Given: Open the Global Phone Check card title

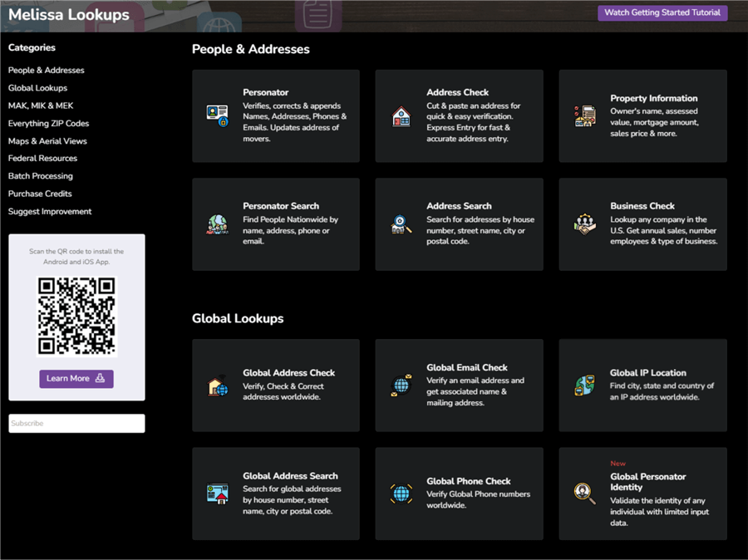Looking at the screenshot, I should pos(469,481).
